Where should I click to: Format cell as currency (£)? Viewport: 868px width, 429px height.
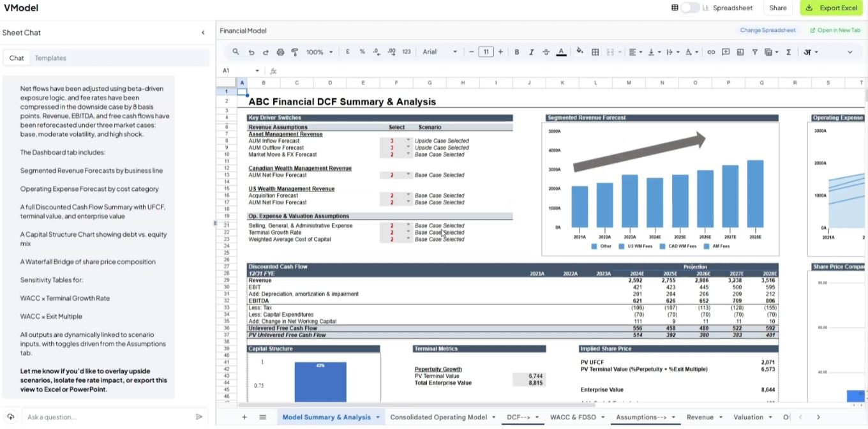pos(348,52)
